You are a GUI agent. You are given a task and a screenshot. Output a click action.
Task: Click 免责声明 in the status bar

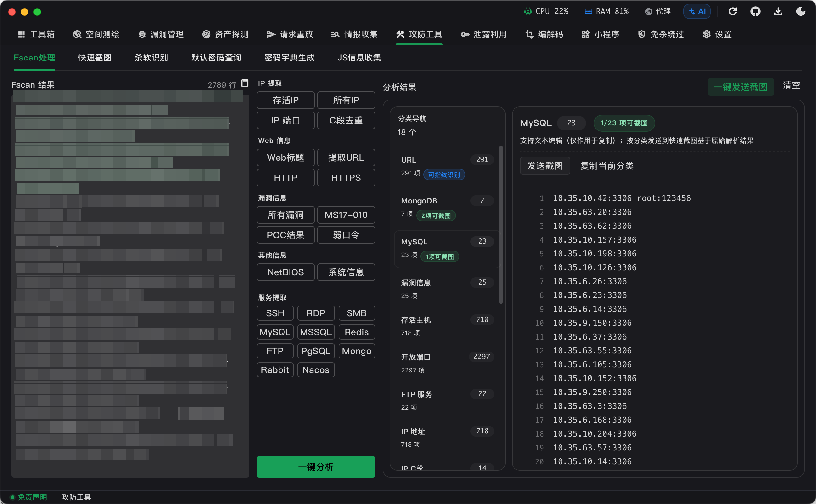tap(32, 497)
